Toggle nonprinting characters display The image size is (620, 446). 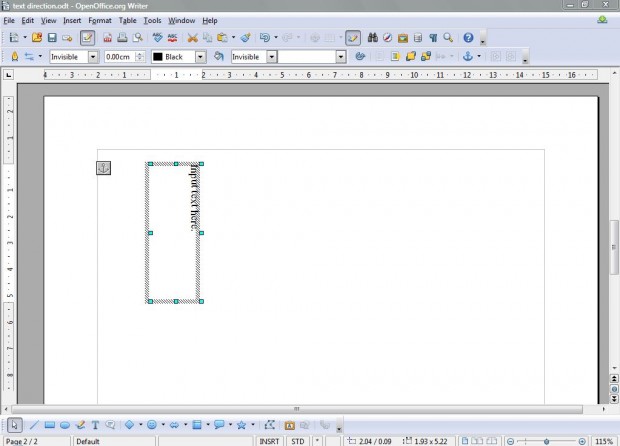433,38
